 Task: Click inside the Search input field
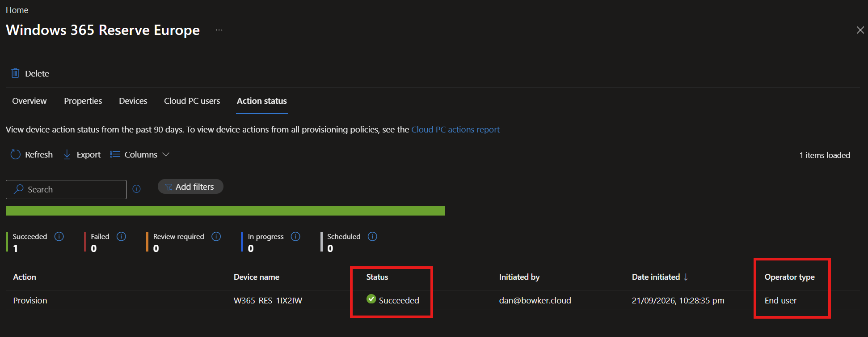point(66,189)
